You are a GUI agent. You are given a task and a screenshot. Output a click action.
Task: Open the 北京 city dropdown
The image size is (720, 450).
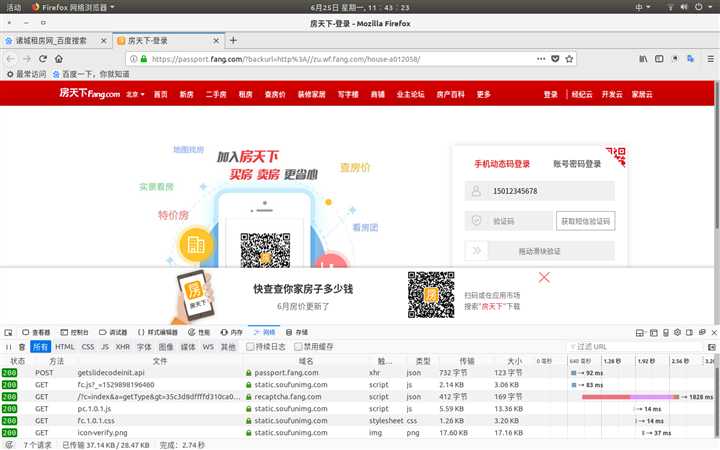coord(135,94)
